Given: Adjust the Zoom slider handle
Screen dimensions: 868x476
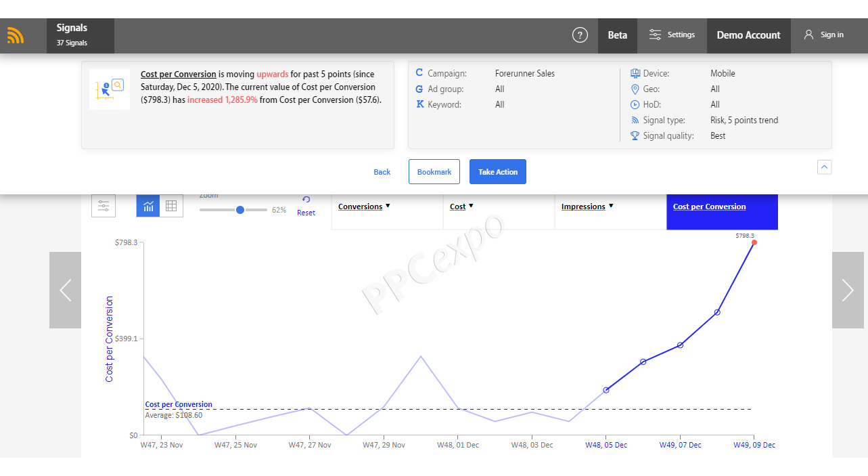Looking at the screenshot, I should click(x=240, y=210).
